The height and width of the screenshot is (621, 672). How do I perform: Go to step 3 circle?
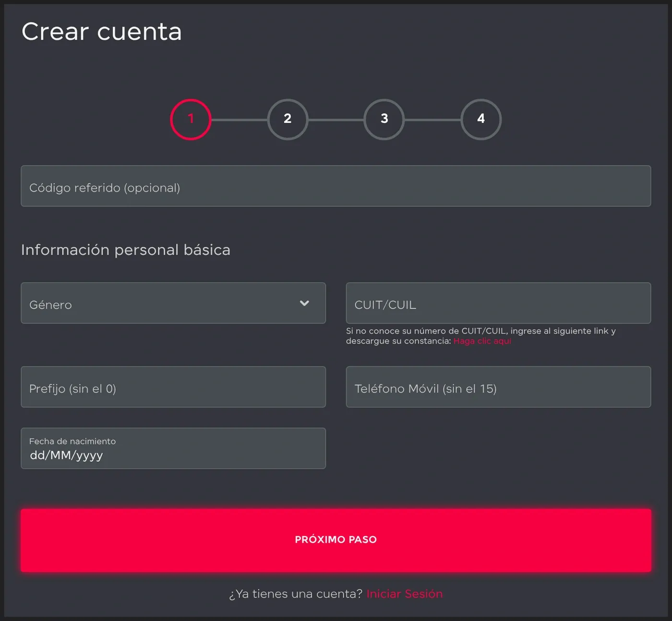[x=384, y=119]
